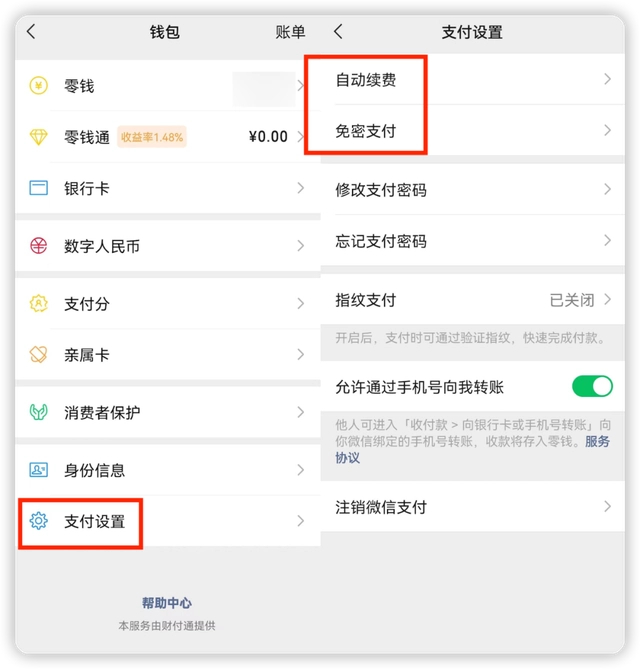The image size is (640, 669).
Task: Tap the 零钱通 diamond icon
Action: coord(39,137)
